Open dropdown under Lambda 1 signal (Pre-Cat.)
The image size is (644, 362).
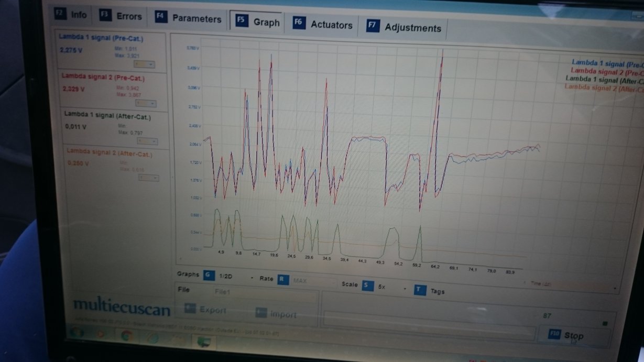(x=145, y=64)
